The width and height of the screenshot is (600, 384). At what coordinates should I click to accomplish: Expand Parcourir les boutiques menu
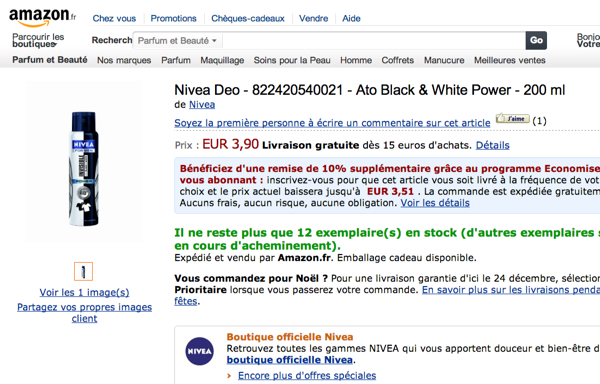38,40
